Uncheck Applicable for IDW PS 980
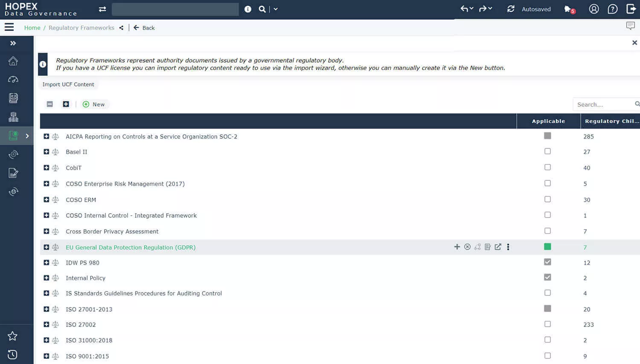 [547, 262]
